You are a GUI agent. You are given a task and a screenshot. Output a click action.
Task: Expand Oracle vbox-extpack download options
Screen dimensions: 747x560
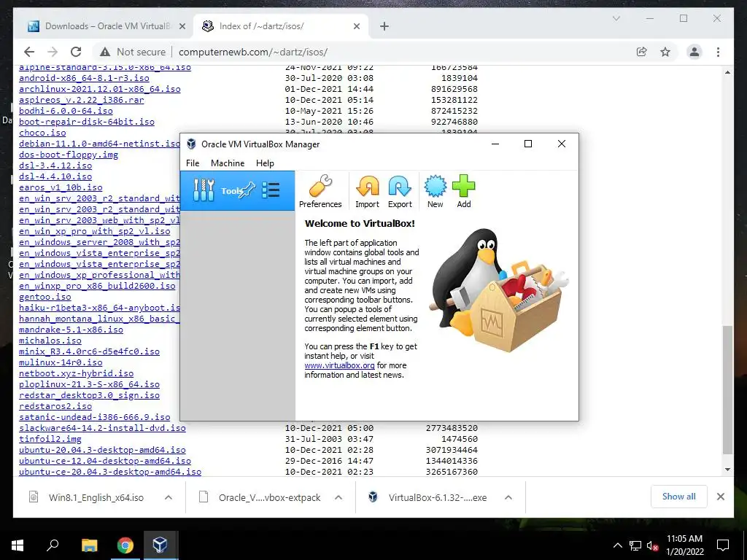pos(338,497)
